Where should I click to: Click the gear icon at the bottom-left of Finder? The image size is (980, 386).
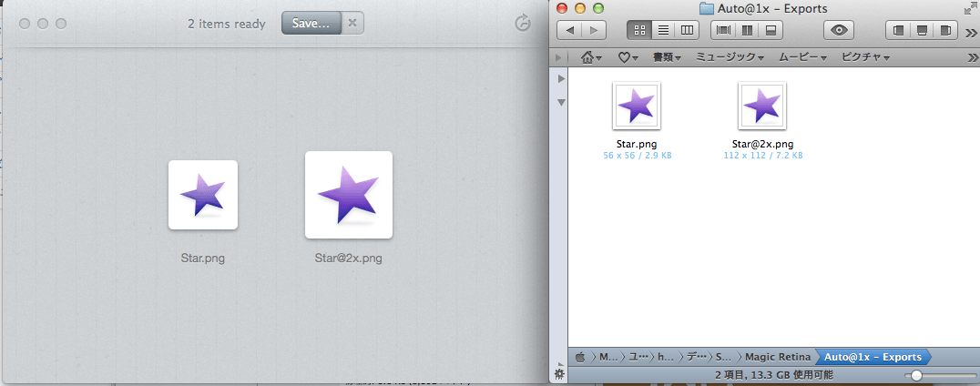[x=559, y=374]
